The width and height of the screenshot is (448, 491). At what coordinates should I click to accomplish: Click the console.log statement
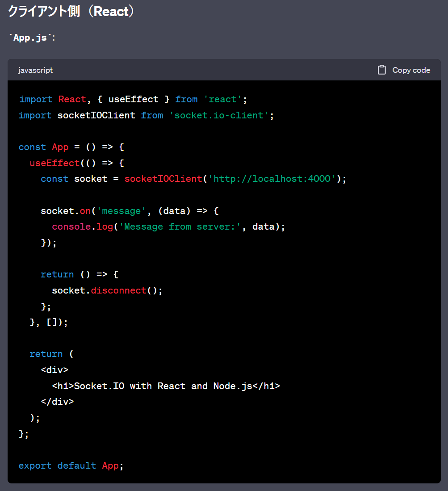(x=83, y=227)
